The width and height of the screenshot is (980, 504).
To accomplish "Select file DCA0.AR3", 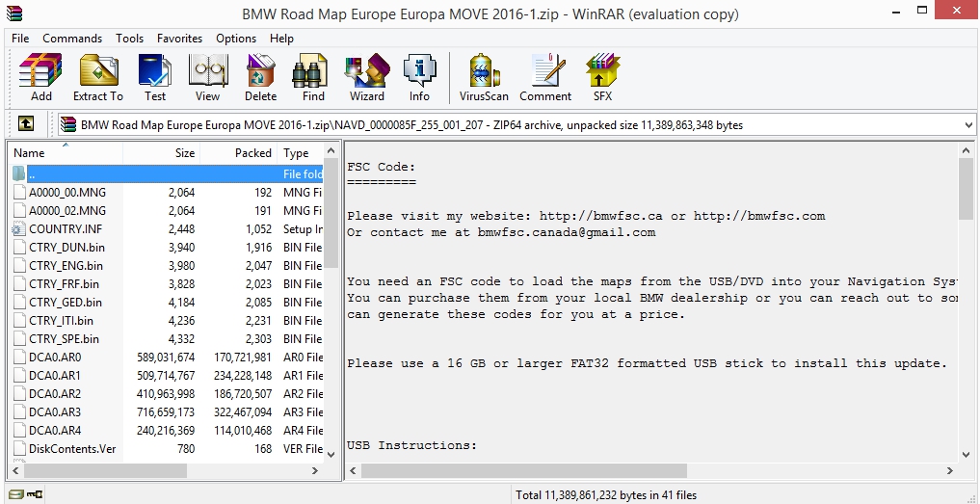I will (x=55, y=412).
